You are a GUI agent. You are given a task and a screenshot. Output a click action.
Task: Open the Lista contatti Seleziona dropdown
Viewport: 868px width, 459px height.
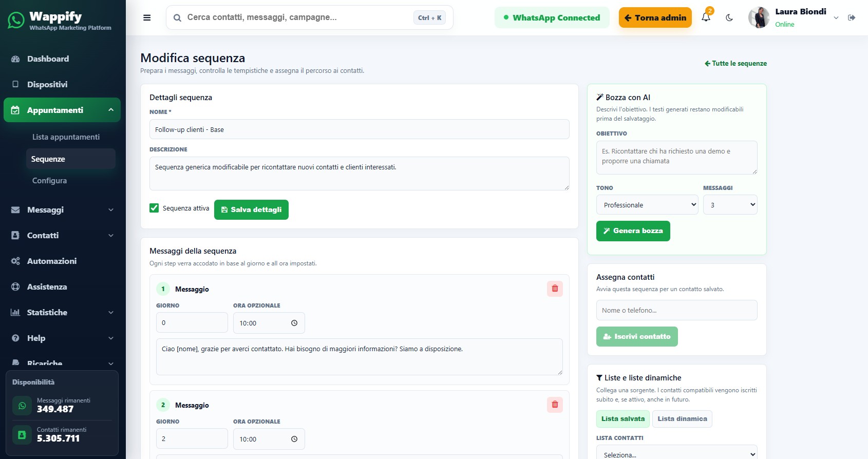[x=677, y=454]
